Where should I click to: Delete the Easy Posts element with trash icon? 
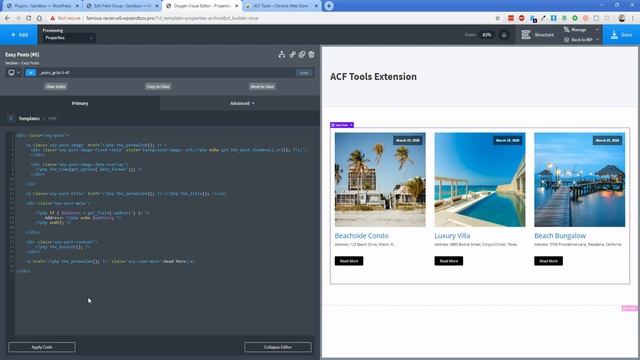point(311,54)
